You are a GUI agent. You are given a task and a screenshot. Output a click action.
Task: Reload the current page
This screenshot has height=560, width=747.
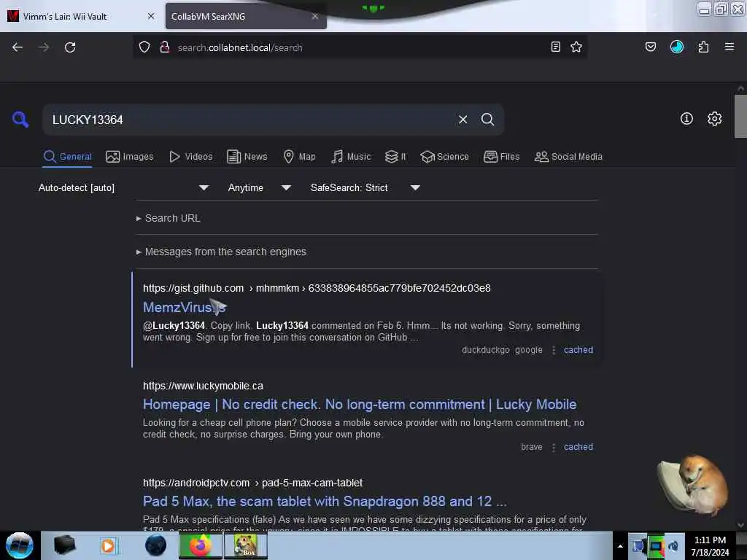coord(70,47)
